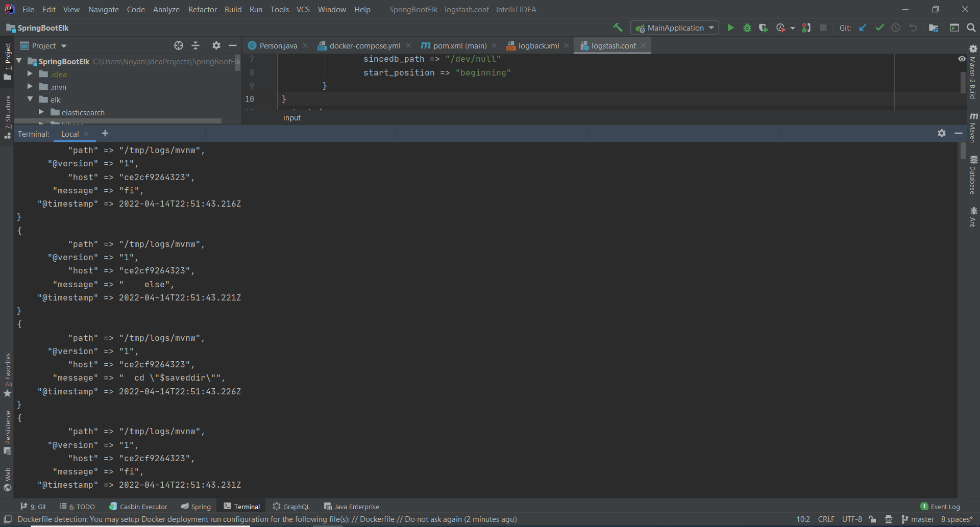Screen dimensions: 980x527
Task: Show Git history clock icon
Action: pos(896,28)
